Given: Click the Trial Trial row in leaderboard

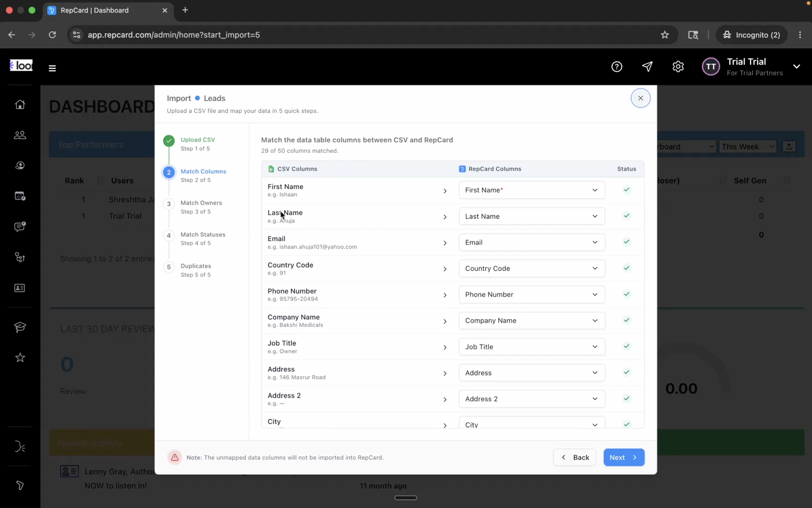Looking at the screenshot, I should tap(125, 216).
